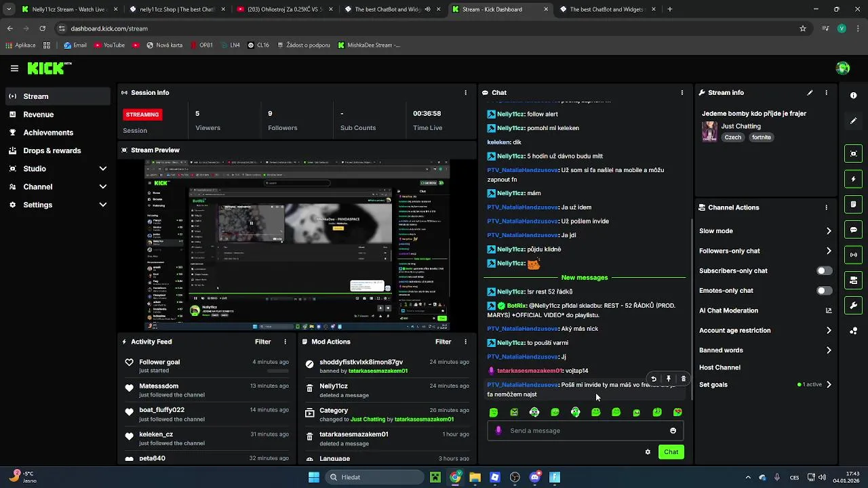
Task: Open Set goals options
Action: pyautogui.click(x=766, y=385)
